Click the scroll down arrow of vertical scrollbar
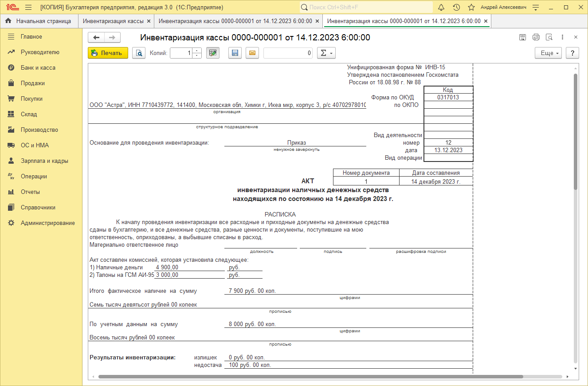588x386 pixels. 576,369
